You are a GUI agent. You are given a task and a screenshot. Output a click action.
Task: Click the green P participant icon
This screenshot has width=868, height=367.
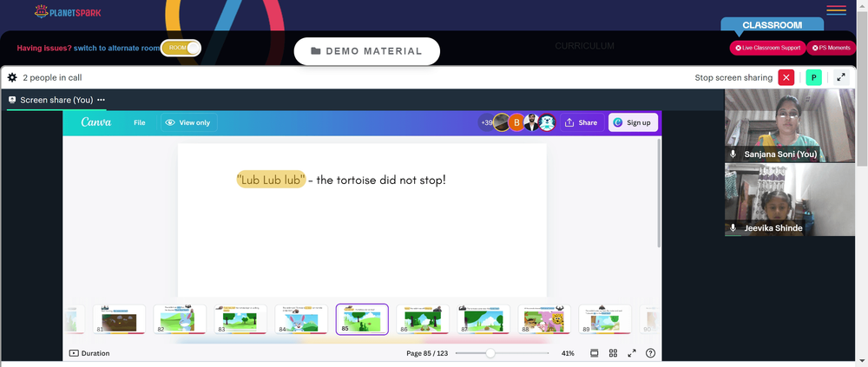814,77
